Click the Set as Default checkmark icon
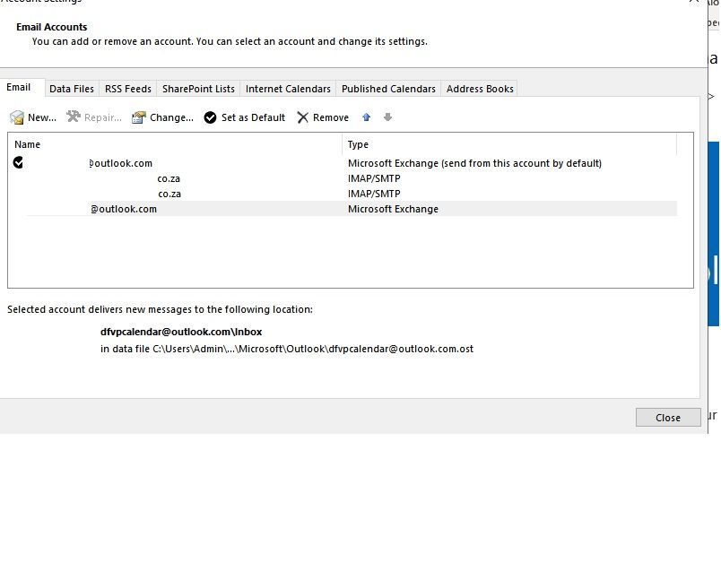721x588 pixels. pos(210,117)
